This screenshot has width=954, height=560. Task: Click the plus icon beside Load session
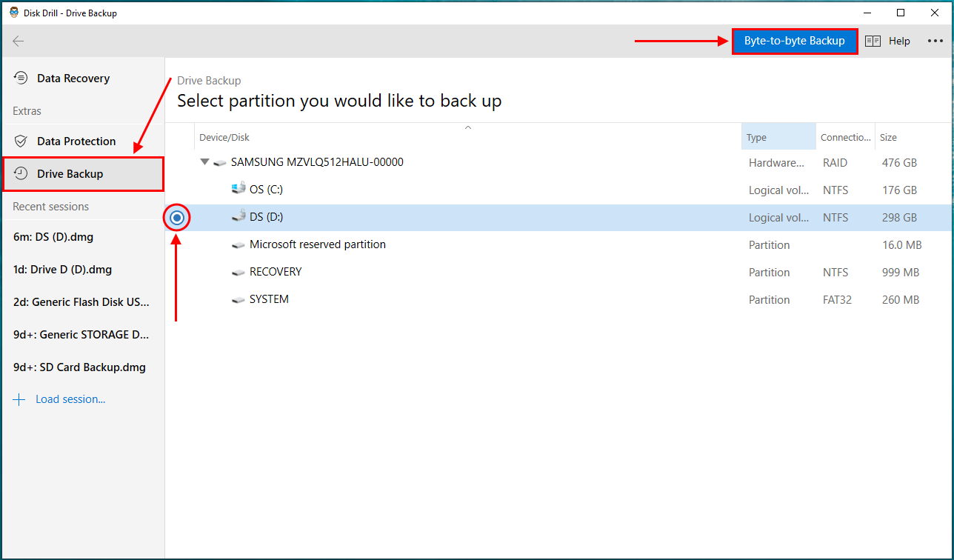[19, 399]
